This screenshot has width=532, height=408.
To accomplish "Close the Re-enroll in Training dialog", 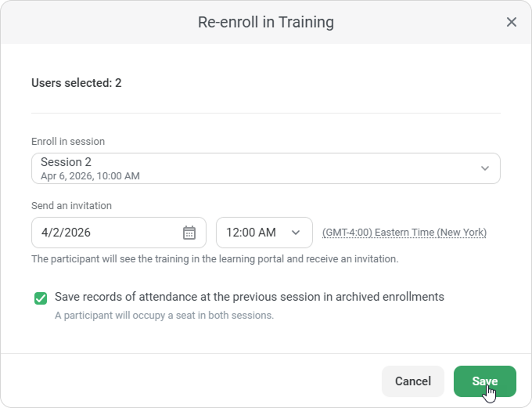I will (512, 22).
